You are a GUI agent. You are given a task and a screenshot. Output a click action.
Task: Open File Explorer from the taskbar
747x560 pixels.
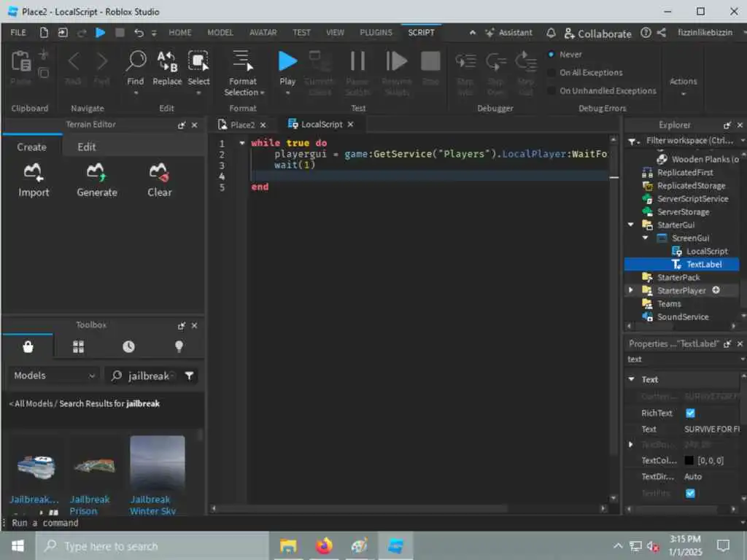click(288, 545)
